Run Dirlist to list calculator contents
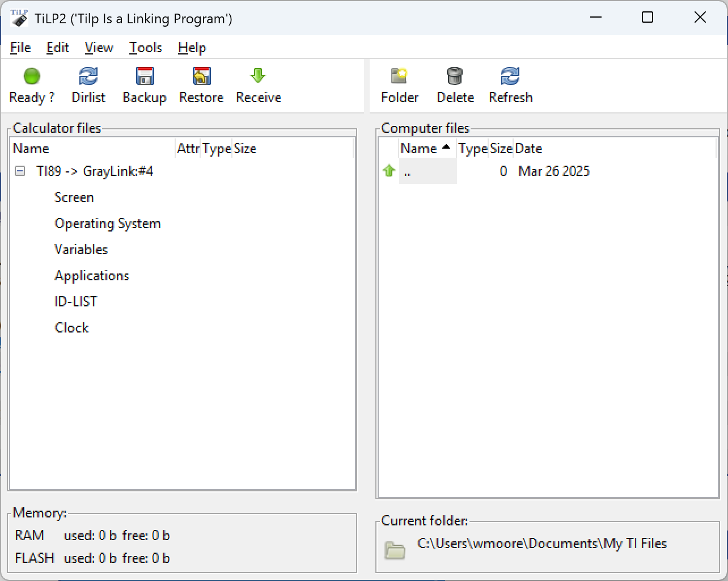 pos(88,86)
